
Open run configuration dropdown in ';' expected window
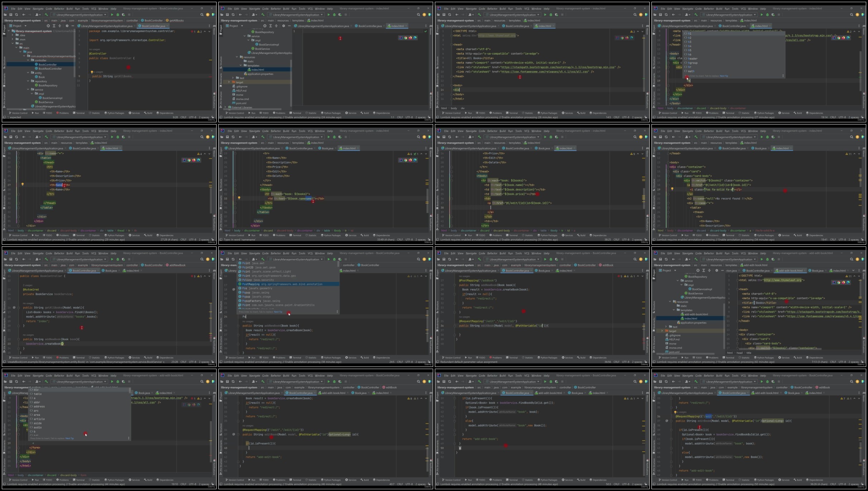[x=79, y=15]
